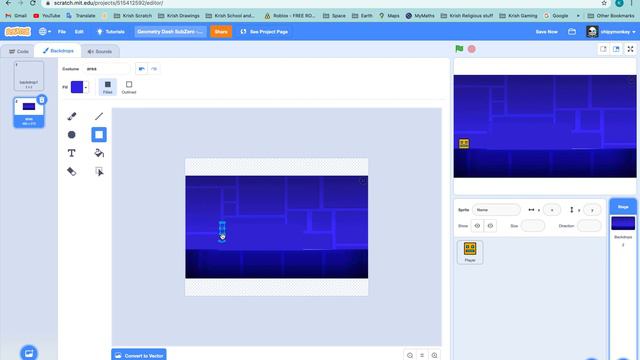Select the Circle tool
Viewport: 640px width, 360px height.
pos(72,135)
